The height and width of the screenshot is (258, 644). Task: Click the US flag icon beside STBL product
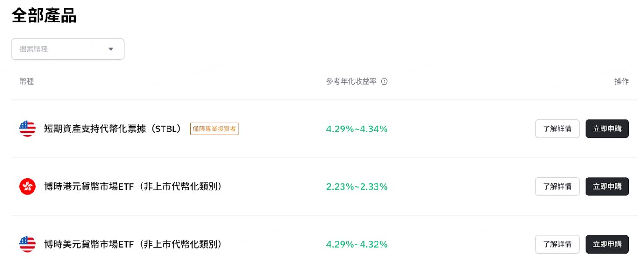(27, 129)
